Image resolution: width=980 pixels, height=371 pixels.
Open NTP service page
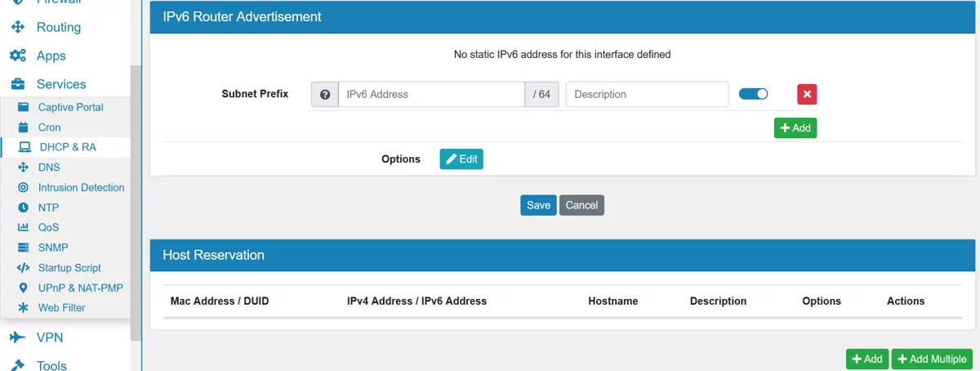click(x=49, y=208)
